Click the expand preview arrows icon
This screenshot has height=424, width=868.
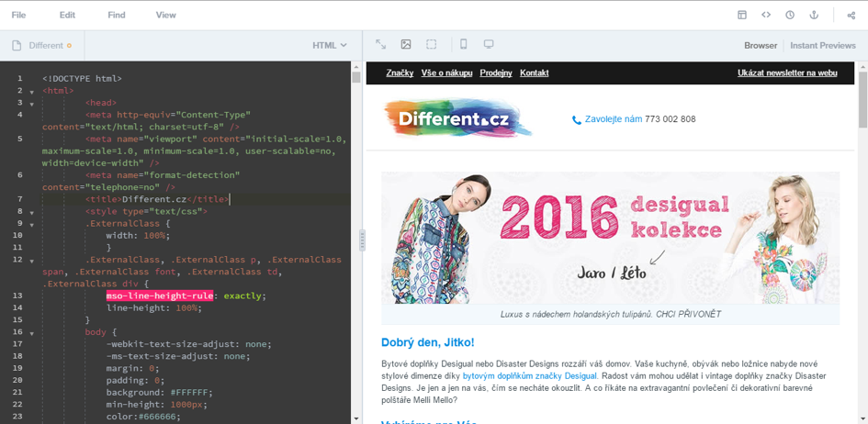(381, 44)
